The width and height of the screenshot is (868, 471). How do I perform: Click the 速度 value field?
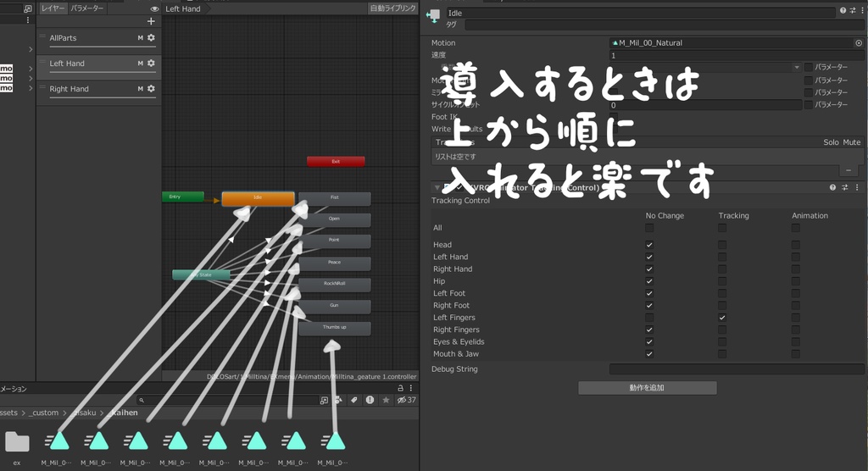coord(737,55)
